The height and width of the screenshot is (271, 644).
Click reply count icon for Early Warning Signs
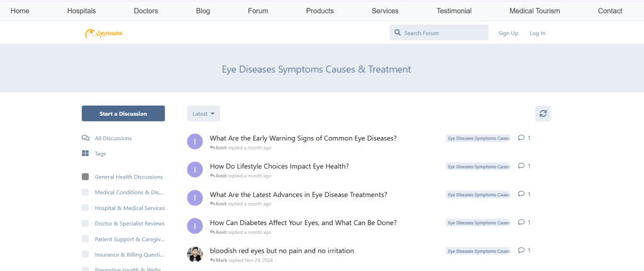521,138
